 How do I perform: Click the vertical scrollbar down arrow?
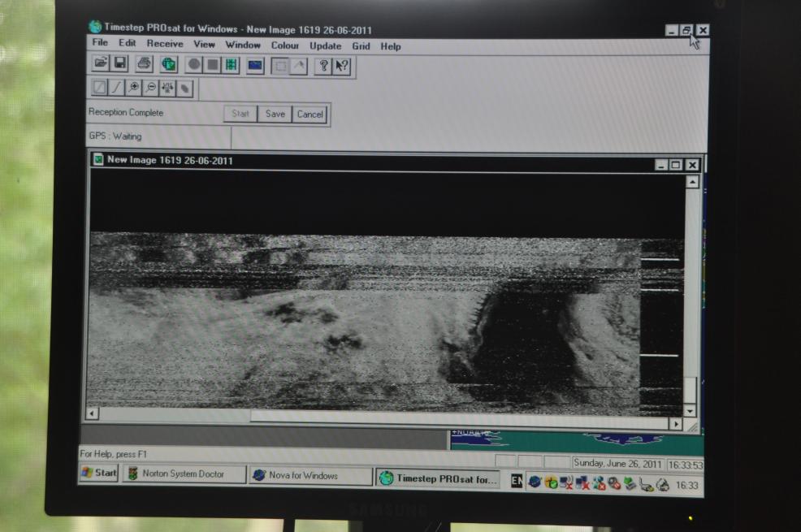(690, 410)
